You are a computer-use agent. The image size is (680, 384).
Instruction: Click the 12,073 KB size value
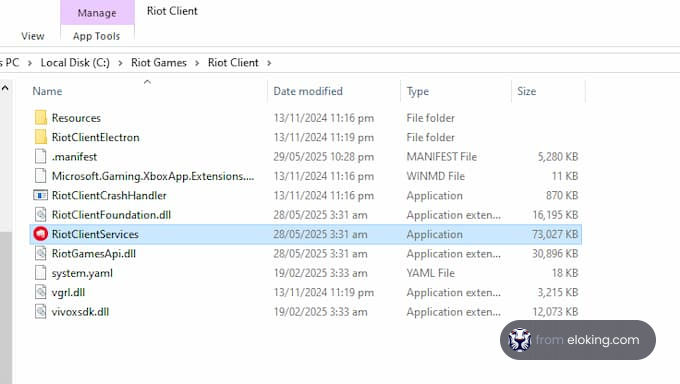[x=555, y=312]
